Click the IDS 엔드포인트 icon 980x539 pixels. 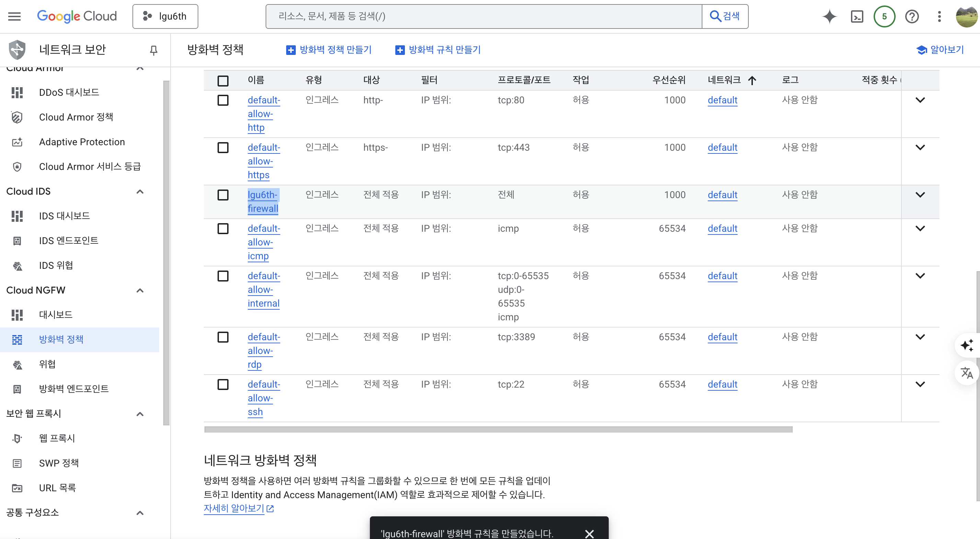pyautogui.click(x=17, y=241)
